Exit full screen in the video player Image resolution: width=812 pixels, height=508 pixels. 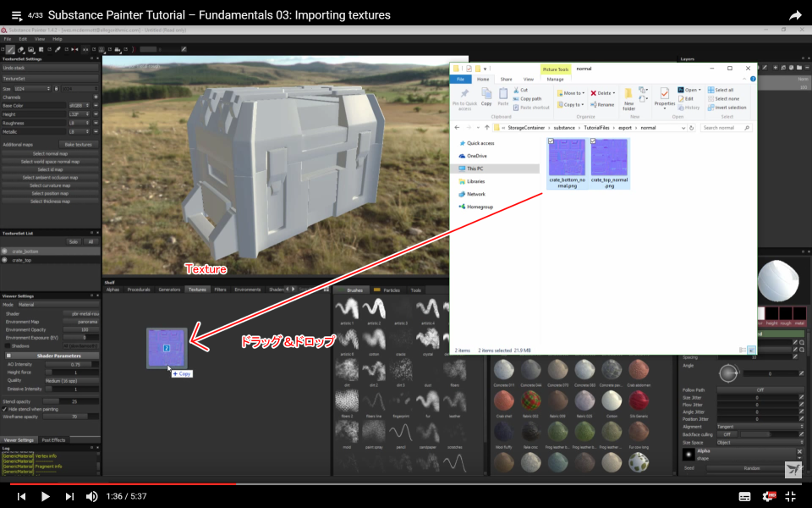tap(791, 497)
